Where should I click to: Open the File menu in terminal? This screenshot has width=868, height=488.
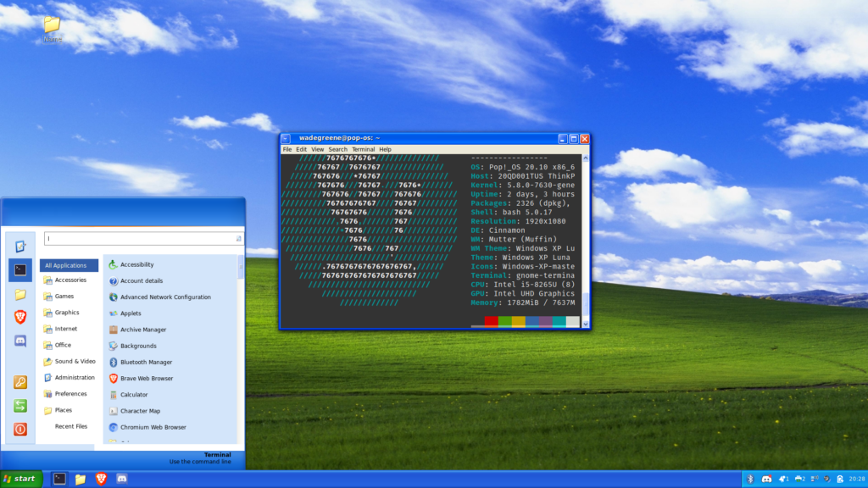pos(287,149)
